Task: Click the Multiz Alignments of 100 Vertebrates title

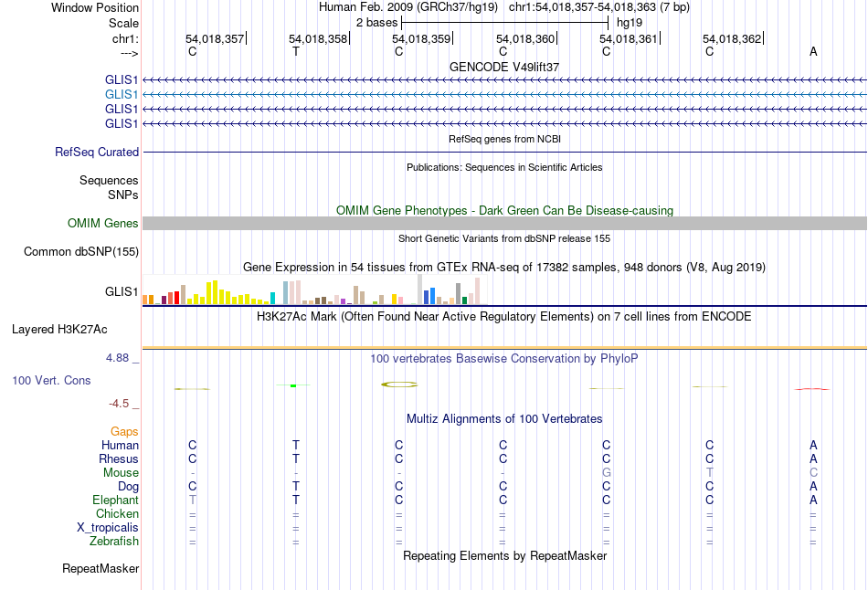Action: click(x=504, y=419)
